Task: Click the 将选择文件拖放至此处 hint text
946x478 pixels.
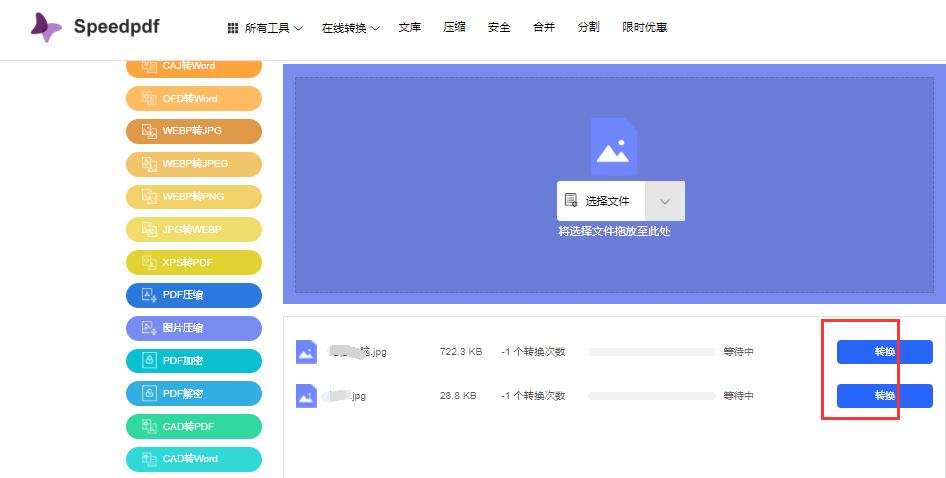Action: coord(614,231)
